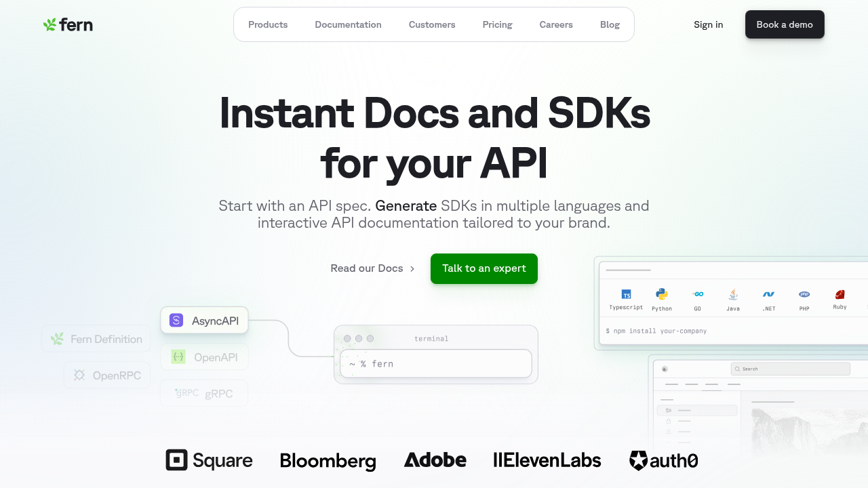Visit the Careers page
The height and width of the screenshot is (488, 868).
[556, 24]
